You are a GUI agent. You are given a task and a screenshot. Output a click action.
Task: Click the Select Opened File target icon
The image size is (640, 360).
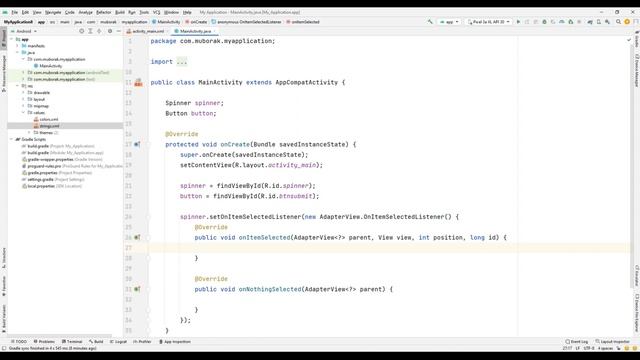pyautogui.click(x=81, y=31)
